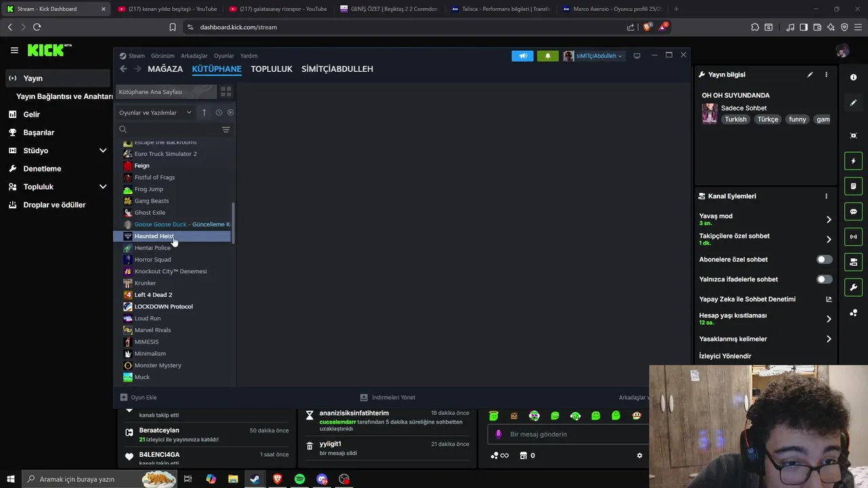
Task: Switch library to grid collections view
Action: pyautogui.click(x=226, y=91)
